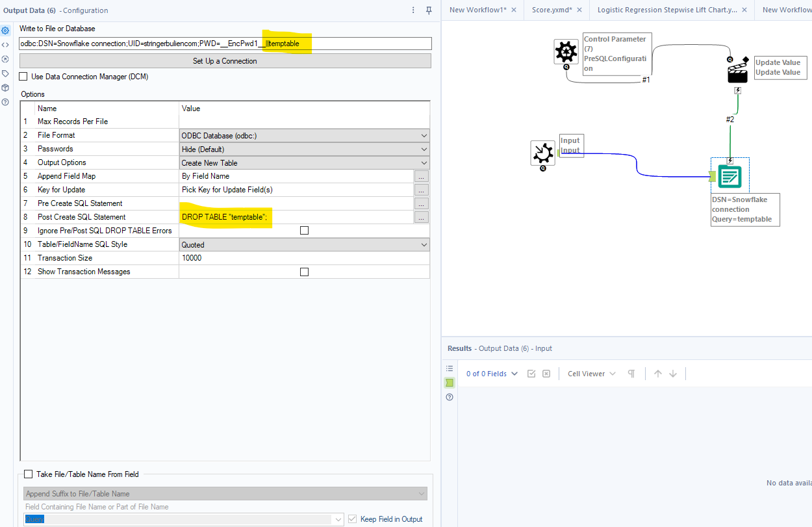Toggle Use Data Connection Manager (DCM)
The image size is (812, 527).
tap(23, 76)
